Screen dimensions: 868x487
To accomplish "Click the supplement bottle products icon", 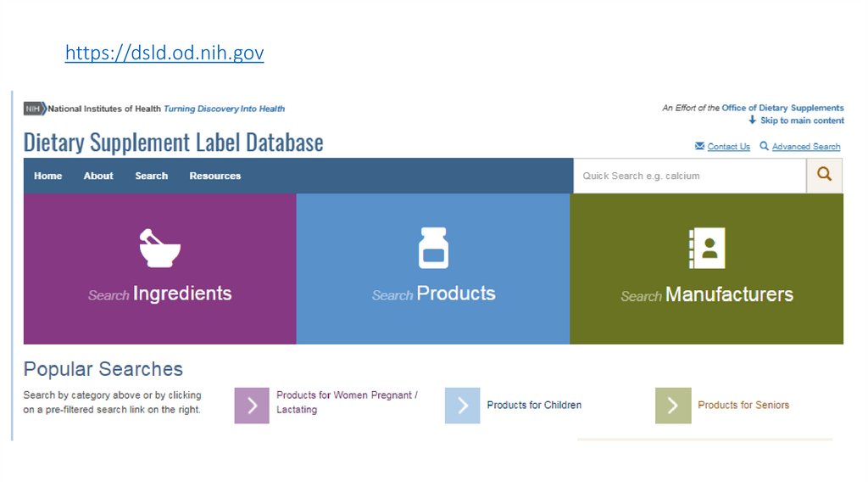I will [433, 248].
